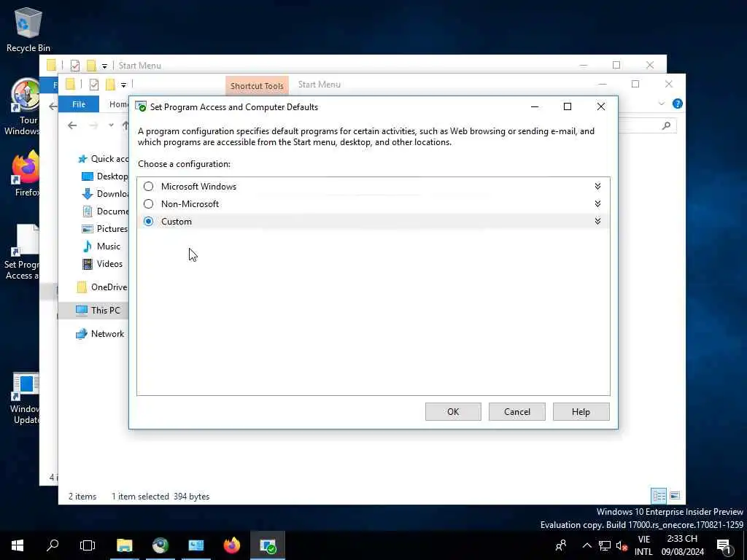The image size is (747, 560).
Task: Select the Custom configuration radio button
Action: 149,222
